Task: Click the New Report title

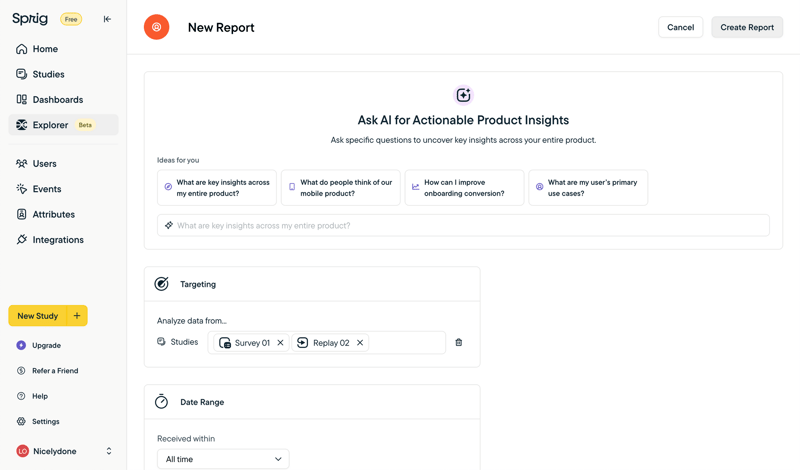Action: coord(221,28)
